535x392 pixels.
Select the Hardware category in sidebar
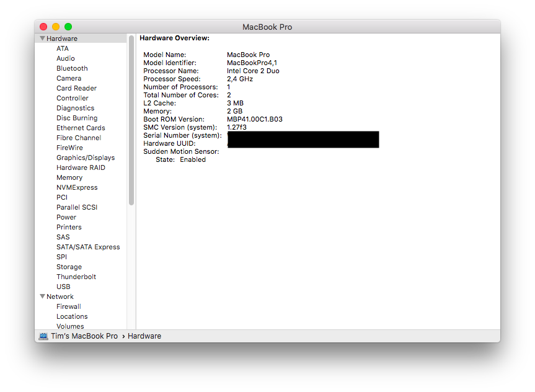pos(81,38)
